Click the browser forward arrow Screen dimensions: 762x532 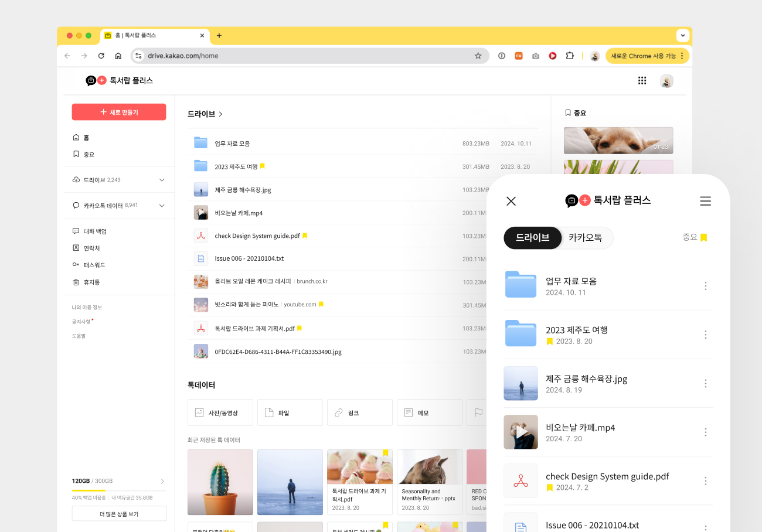coord(84,56)
